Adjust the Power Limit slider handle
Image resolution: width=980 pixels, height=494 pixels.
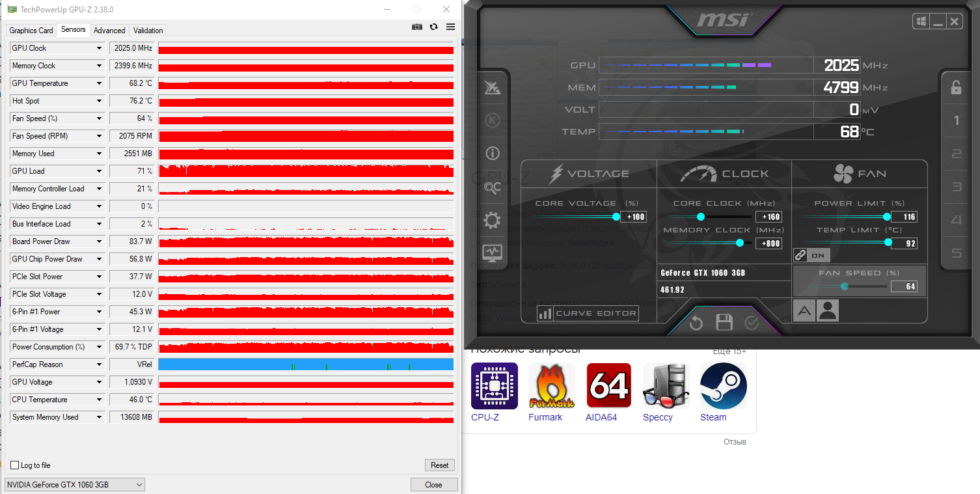886,217
